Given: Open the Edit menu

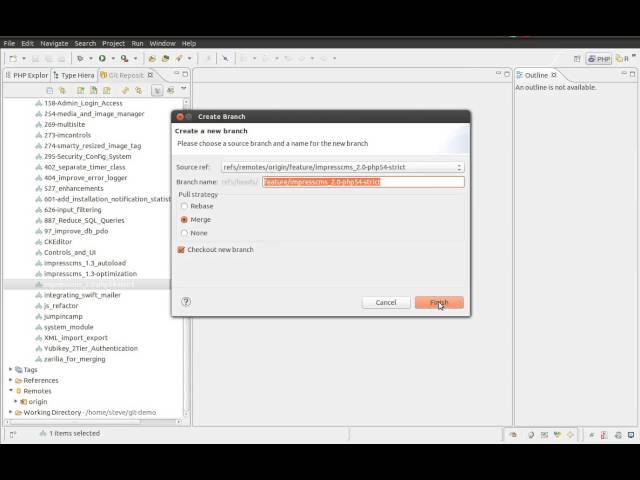Looking at the screenshot, I should coord(27,43).
